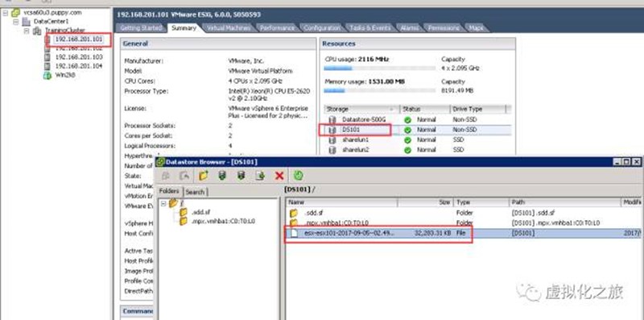Click the green Normal status icon for DS101
644x320 pixels.
coord(407,130)
